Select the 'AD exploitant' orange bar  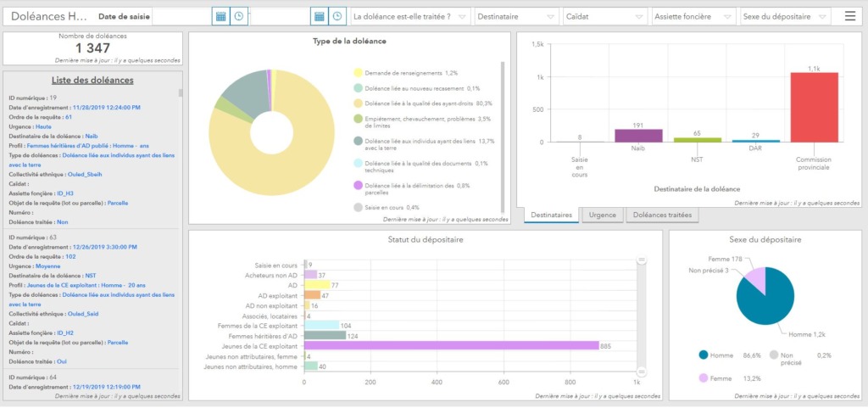312,295
